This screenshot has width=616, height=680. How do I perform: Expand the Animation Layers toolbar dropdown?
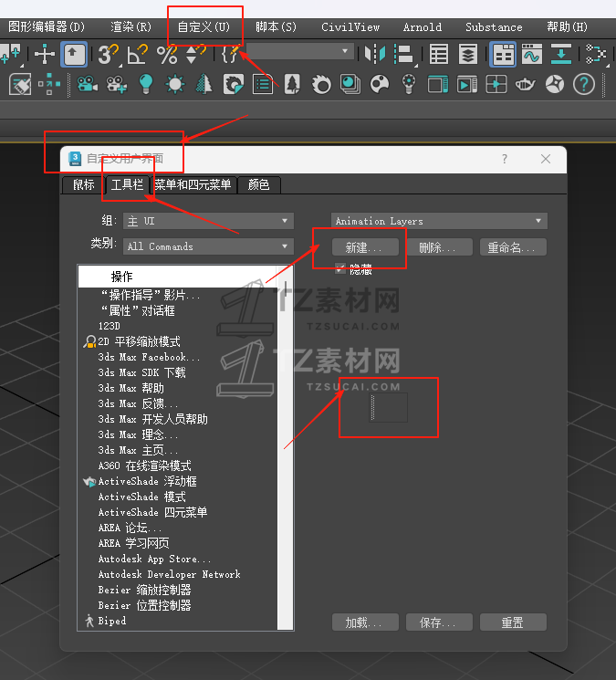pos(439,221)
